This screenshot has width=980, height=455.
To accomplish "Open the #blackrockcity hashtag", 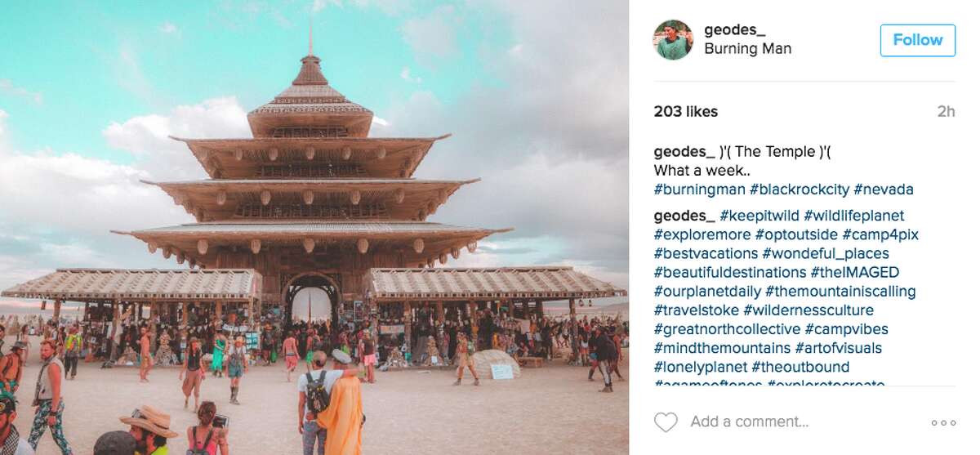I will tap(799, 190).
